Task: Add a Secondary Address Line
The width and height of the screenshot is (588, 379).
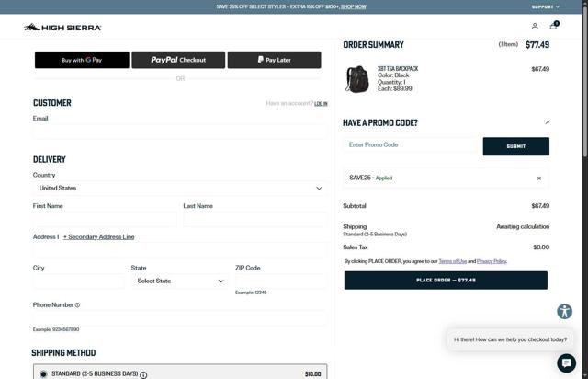Action: pos(98,237)
